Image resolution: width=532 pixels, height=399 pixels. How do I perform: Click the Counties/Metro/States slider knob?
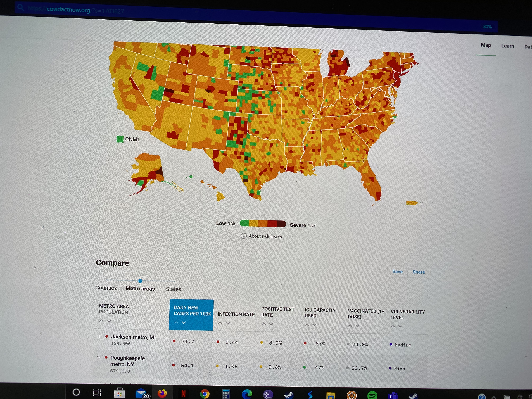140,281
